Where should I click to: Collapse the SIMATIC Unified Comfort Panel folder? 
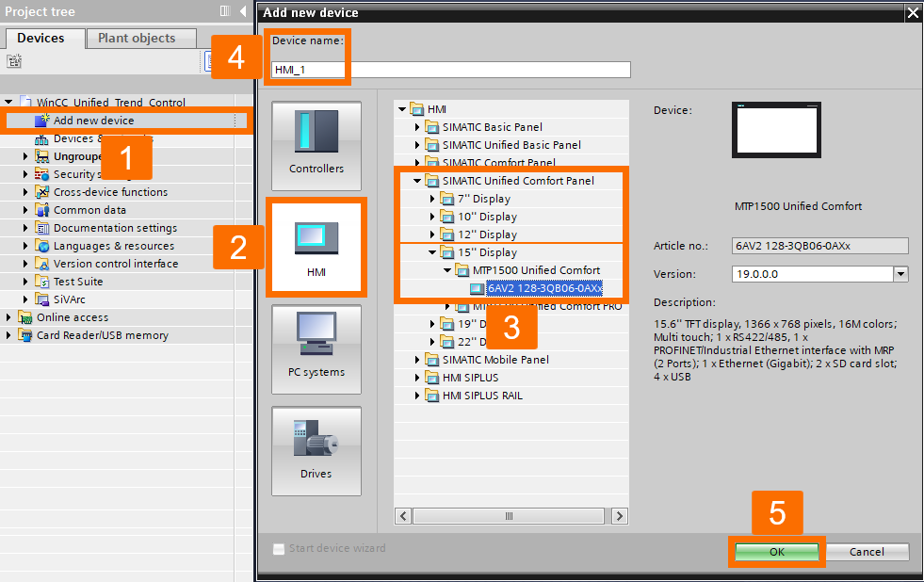pyautogui.click(x=416, y=180)
